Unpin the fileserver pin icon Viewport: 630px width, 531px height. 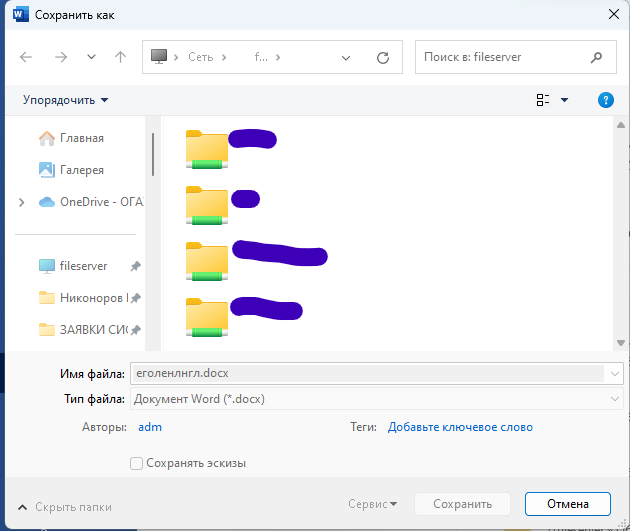coord(136,266)
